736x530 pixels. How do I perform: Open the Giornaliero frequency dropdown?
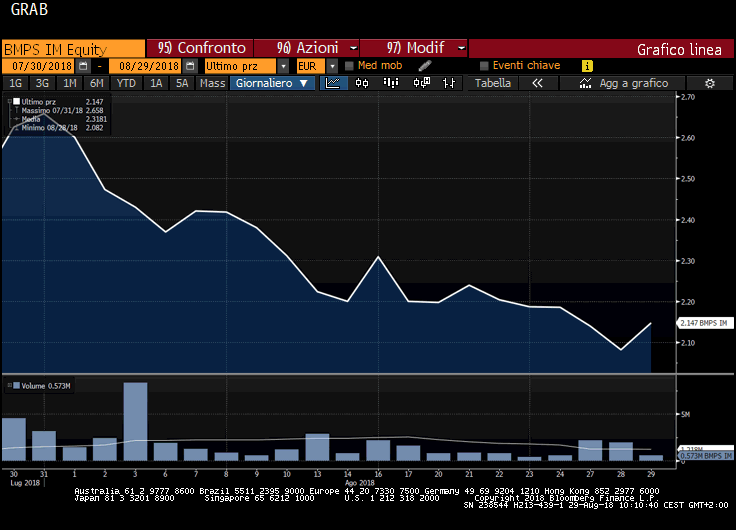pos(273,83)
